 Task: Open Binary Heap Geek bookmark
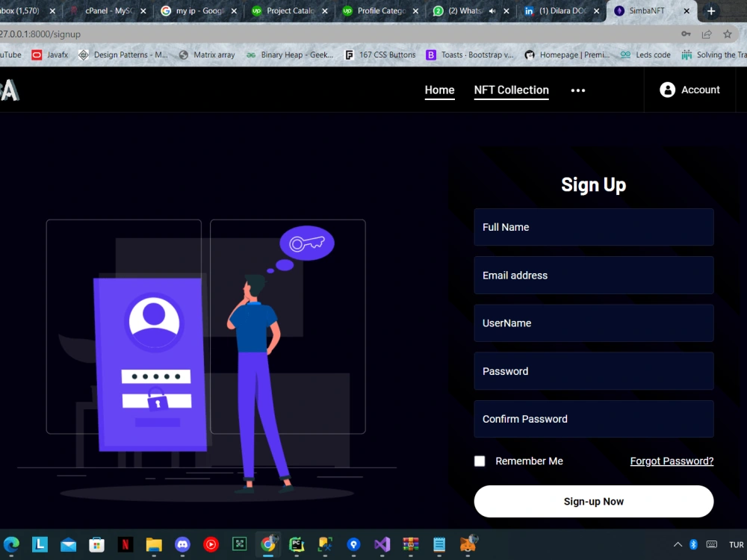point(289,55)
